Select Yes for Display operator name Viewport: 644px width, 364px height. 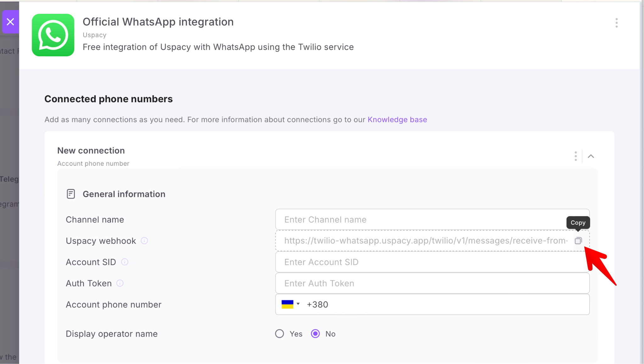tap(280, 333)
